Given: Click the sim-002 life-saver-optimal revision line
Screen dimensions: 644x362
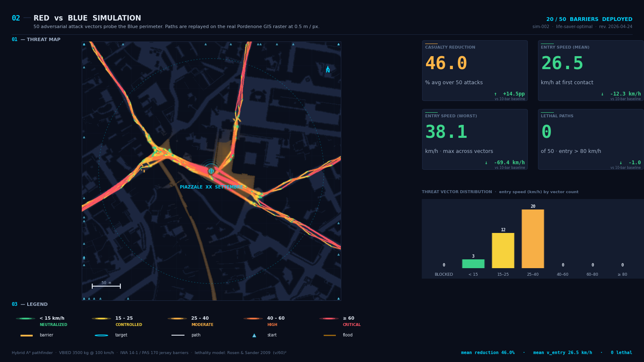Looking at the screenshot, I should coord(582,27).
